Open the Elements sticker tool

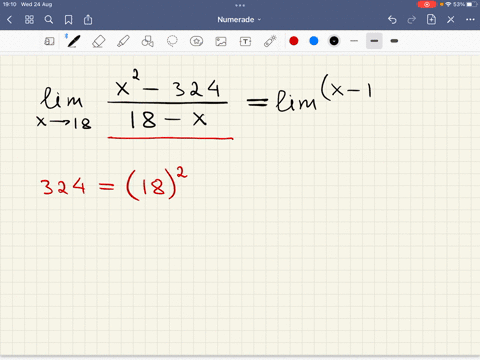pyautogui.click(x=196, y=41)
